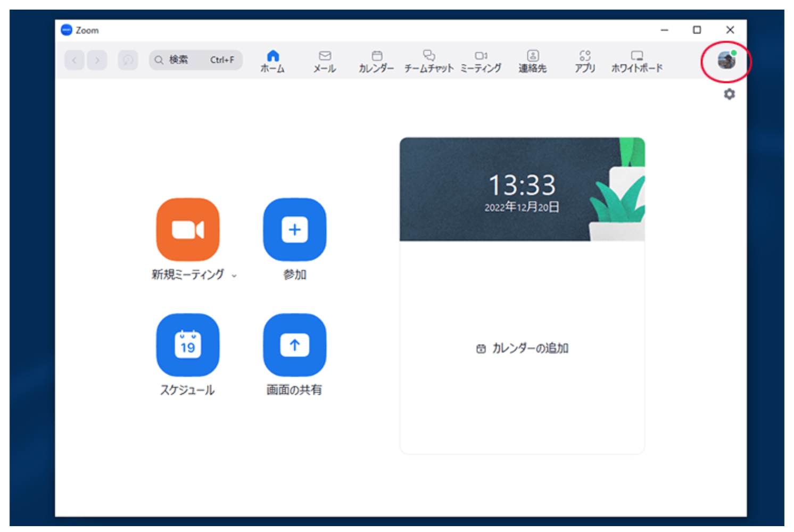Click the search field (検索)

point(196,60)
